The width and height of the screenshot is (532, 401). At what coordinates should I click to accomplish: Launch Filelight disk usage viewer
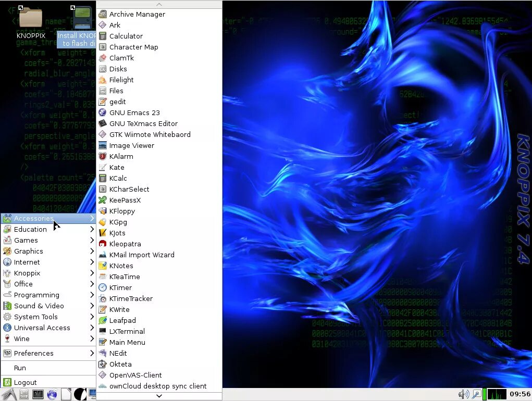159,80
